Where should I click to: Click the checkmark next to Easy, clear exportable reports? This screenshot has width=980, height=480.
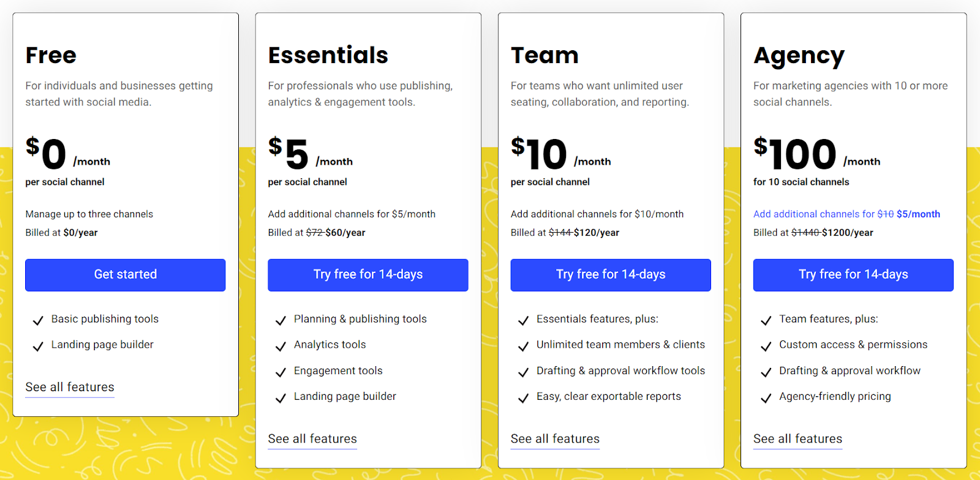coord(523,397)
